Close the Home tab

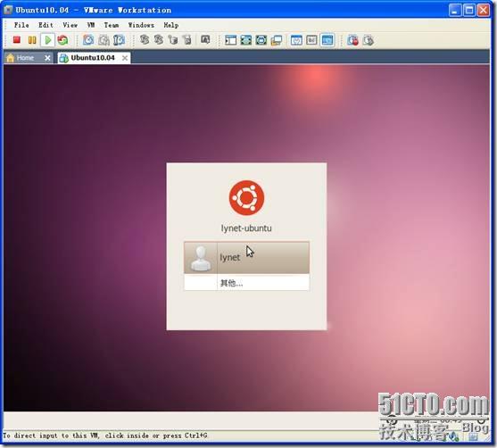pyautogui.click(x=47, y=58)
